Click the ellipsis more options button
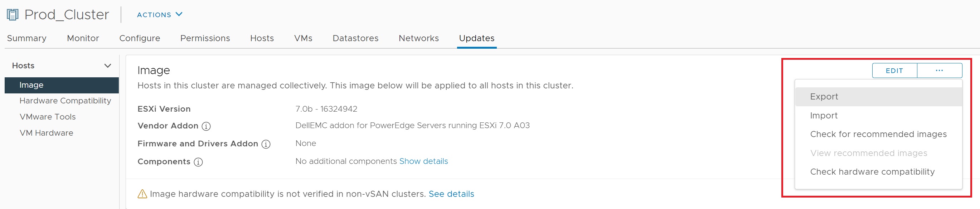 [939, 71]
